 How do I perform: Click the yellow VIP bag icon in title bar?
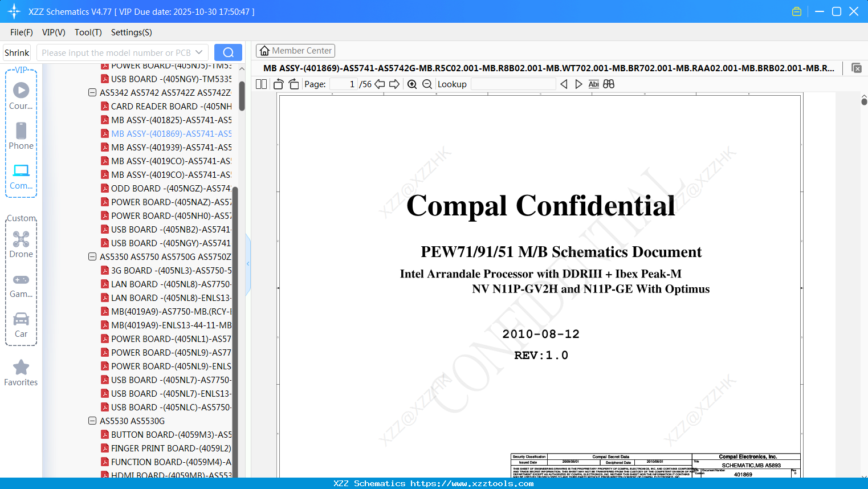coord(797,11)
